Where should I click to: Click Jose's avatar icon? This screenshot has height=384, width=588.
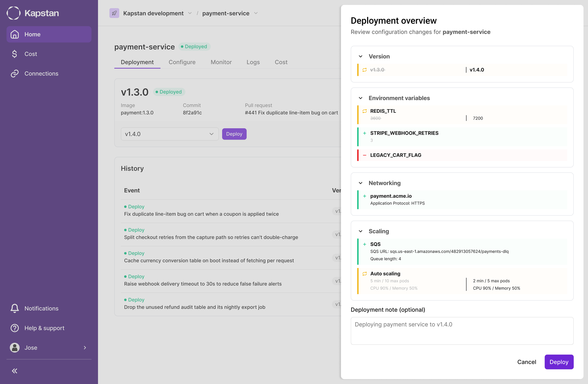15,348
